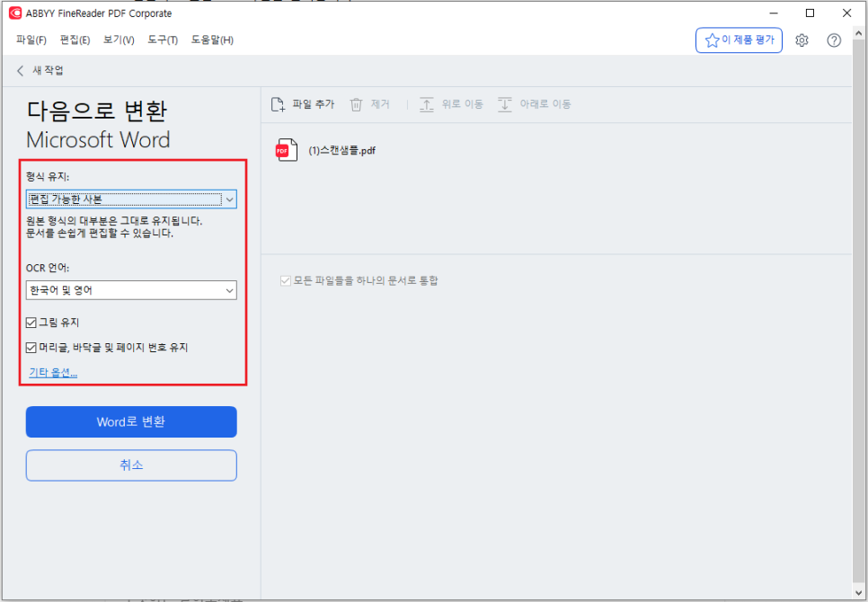Image resolution: width=868 pixels, height=602 pixels.
Task: Click the vertical scrollbar up arrow
Action: tap(859, 34)
